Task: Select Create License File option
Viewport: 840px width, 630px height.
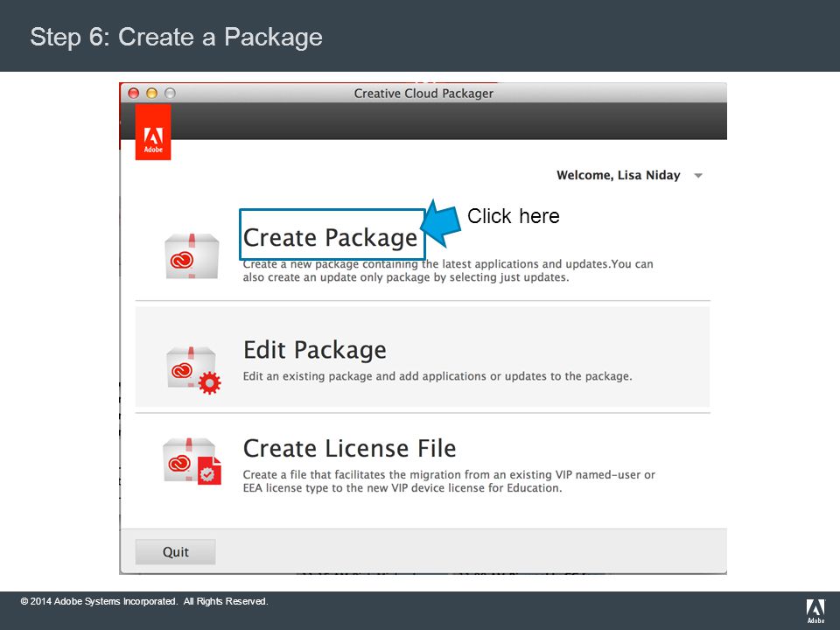Action: pos(349,448)
